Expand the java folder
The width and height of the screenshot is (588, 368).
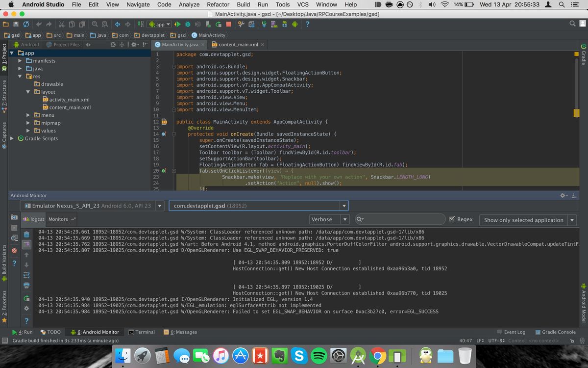20,69
